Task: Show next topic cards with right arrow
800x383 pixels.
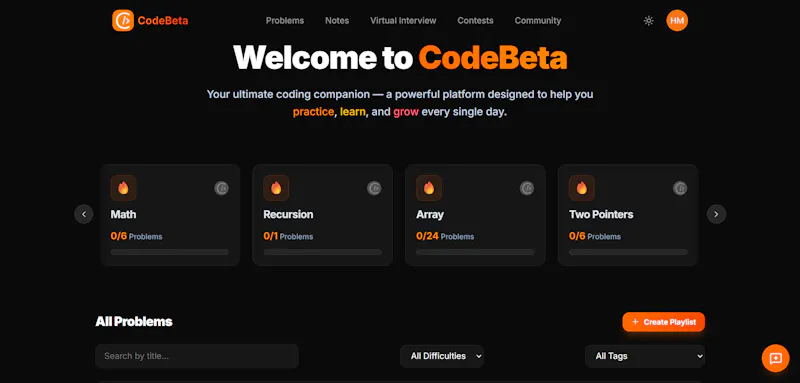Action: click(x=716, y=214)
